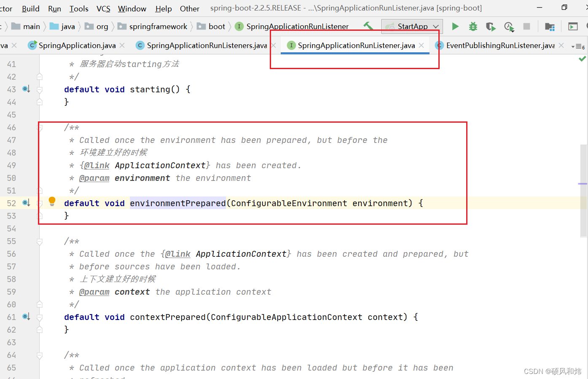Open the StartApp run configuration dropdown
This screenshot has width=588, height=379.
point(412,27)
